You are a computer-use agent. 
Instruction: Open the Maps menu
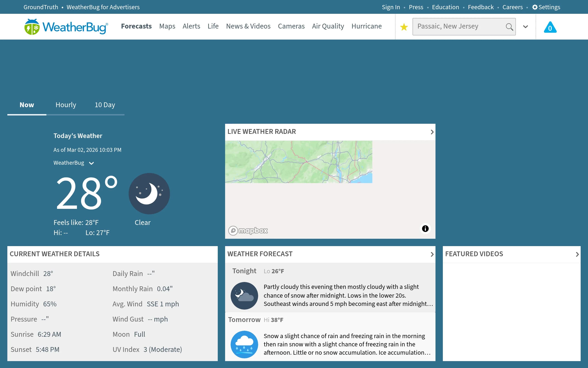(167, 26)
